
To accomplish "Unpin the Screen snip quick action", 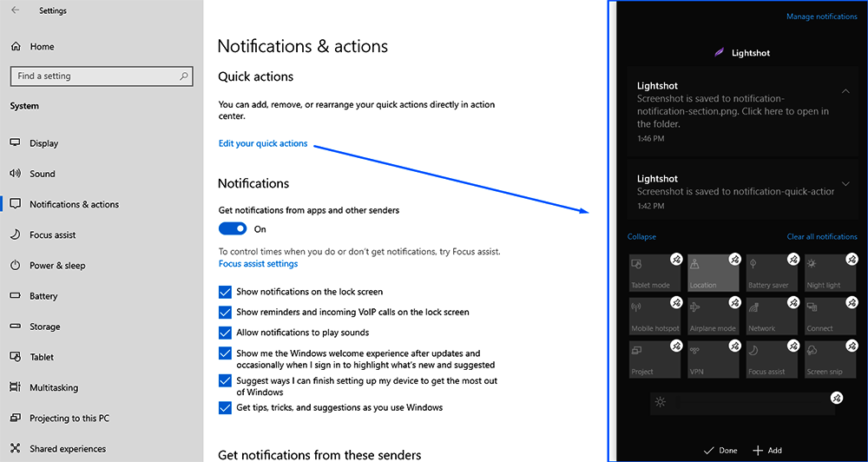I will (x=852, y=346).
